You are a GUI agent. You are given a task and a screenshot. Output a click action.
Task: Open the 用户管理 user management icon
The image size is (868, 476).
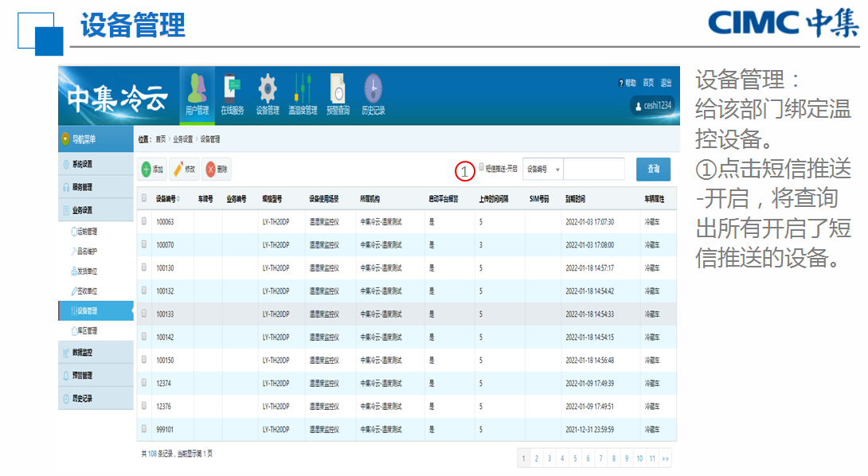pos(197,94)
